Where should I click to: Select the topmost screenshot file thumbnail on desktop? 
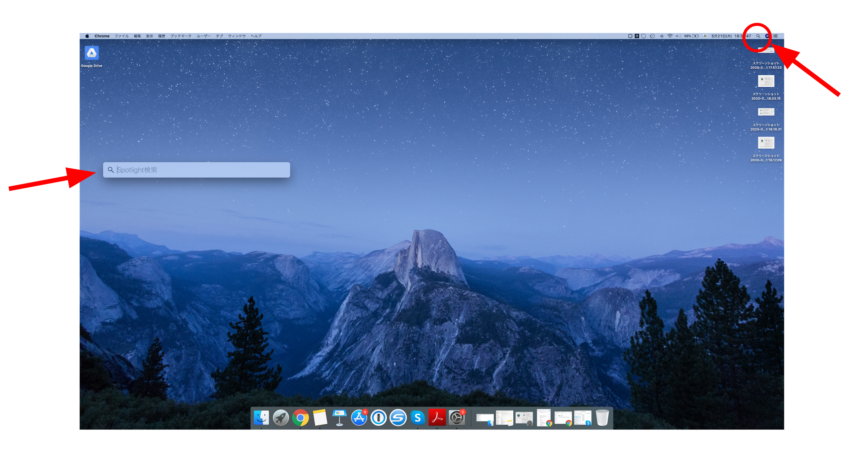coord(766,81)
